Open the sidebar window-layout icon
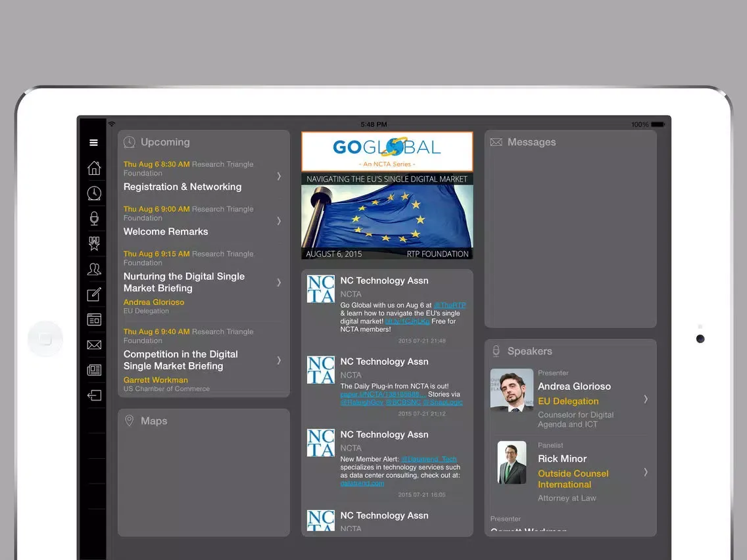The width and height of the screenshot is (747, 560). point(94,319)
